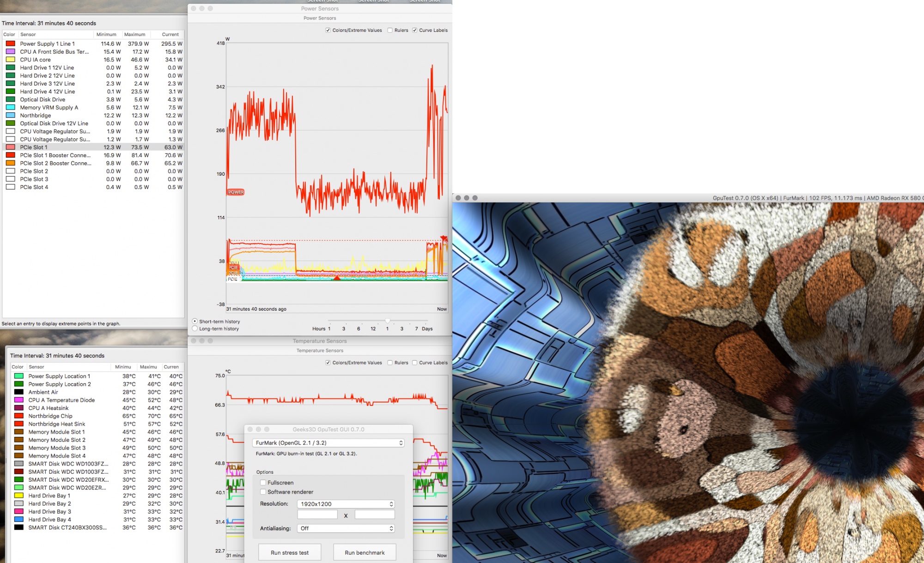Toggle Colors/Extreme Values in Power Sensors

(328, 31)
